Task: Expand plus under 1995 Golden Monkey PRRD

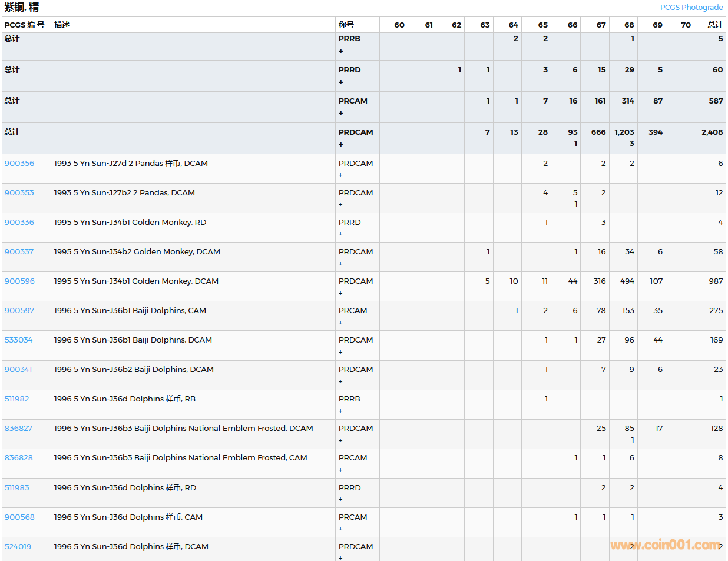Action: [x=340, y=234]
